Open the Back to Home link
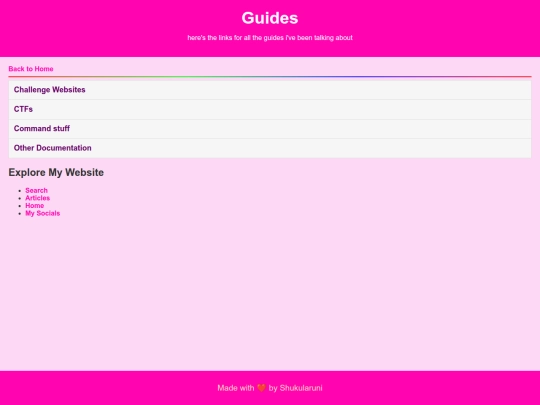This screenshot has height=405, width=540. [x=31, y=69]
